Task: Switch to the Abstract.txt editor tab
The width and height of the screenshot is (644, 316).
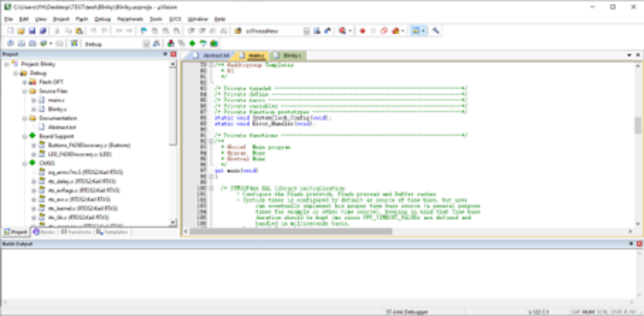Action: click(x=214, y=56)
